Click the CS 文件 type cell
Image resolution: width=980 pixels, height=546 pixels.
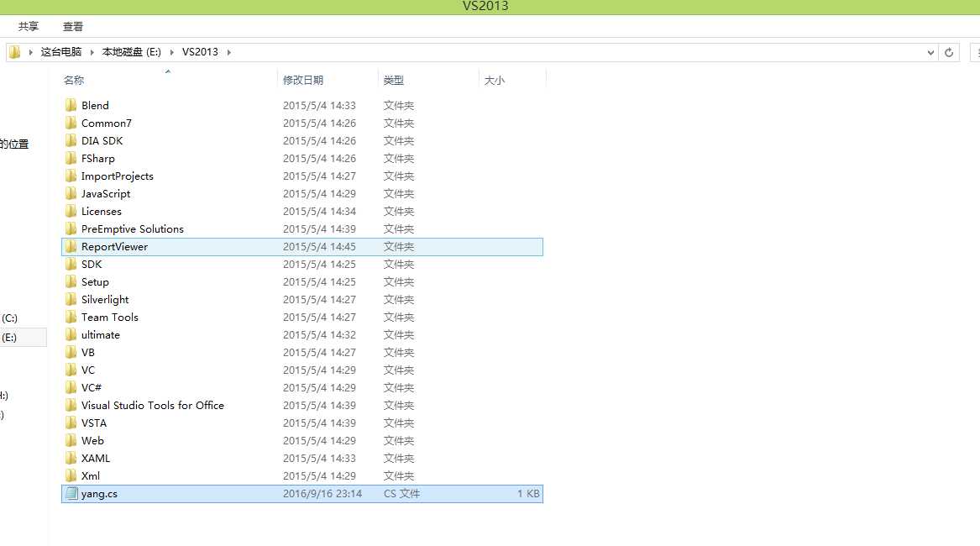click(402, 493)
